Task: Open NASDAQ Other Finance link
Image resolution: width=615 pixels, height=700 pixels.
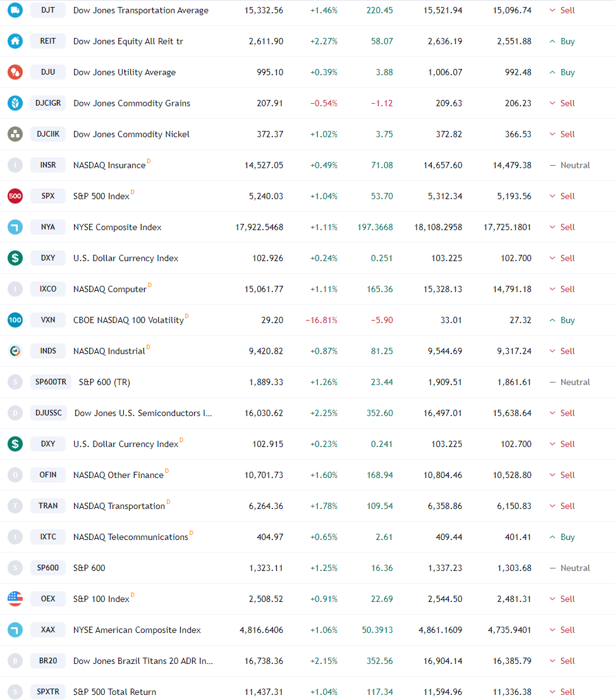Action: (x=118, y=475)
